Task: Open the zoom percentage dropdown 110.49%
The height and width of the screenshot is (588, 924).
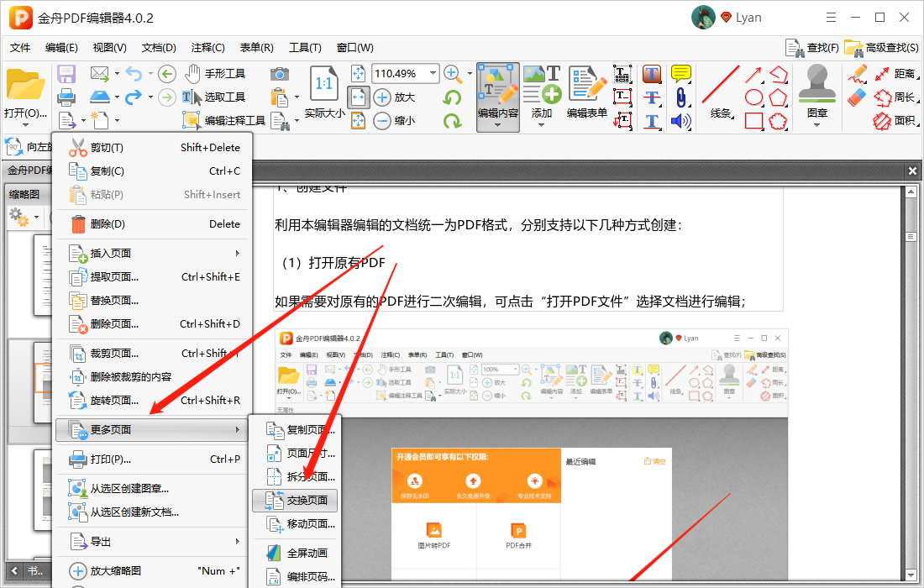Action: click(x=433, y=73)
